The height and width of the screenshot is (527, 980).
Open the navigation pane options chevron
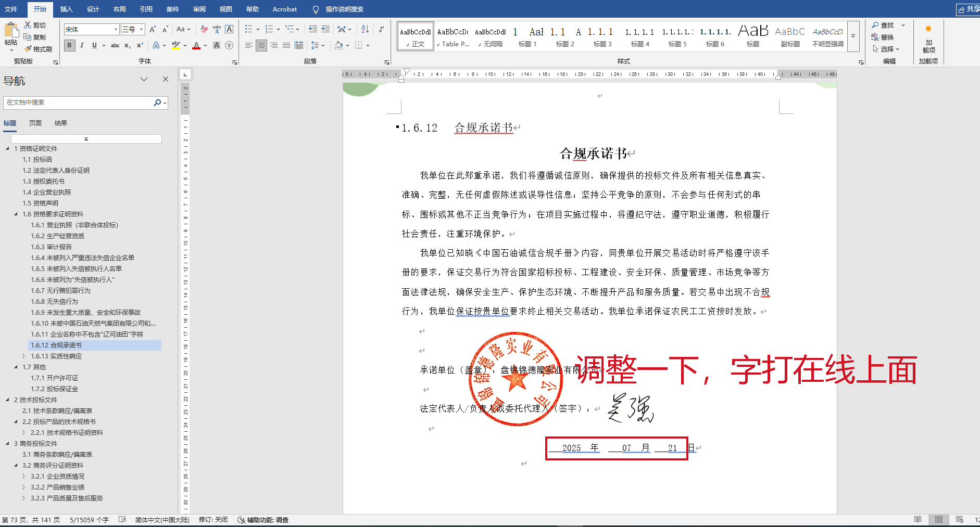[x=144, y=80]
